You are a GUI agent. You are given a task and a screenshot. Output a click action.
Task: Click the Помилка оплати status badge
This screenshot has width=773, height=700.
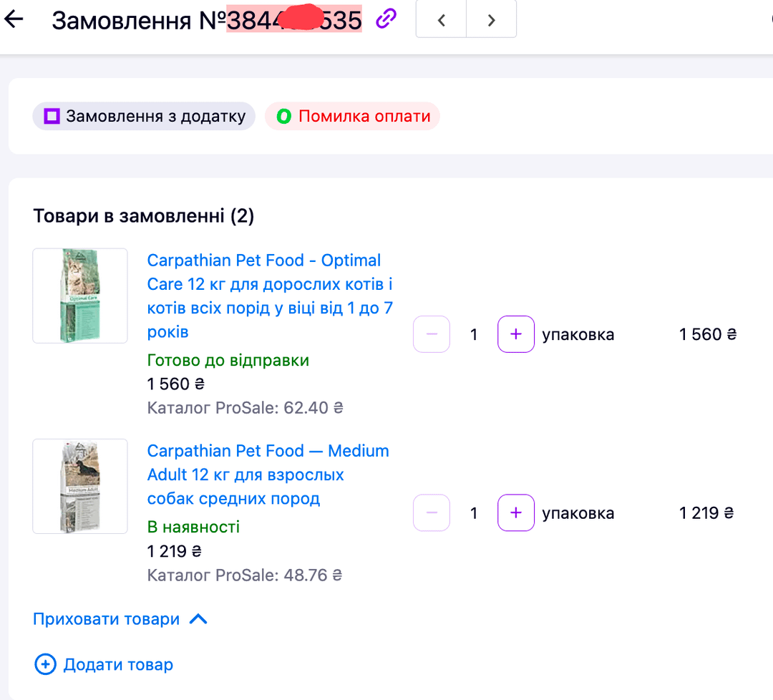pyautogui.click(x=352, y=117)
